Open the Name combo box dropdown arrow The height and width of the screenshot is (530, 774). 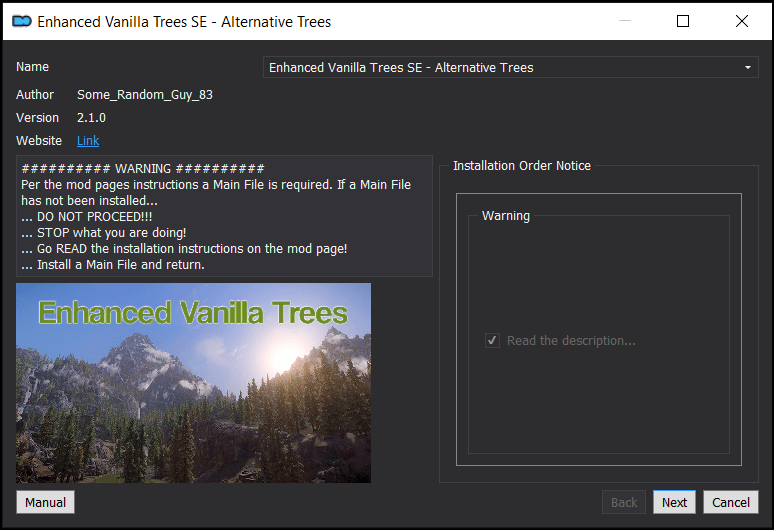coord(748,68)
